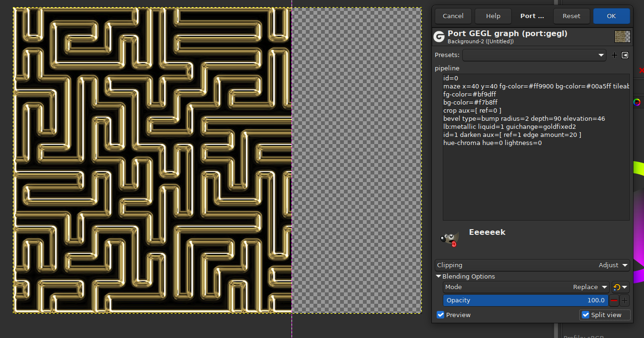Image resolution: width=644 pixels, height=338 pixels.
Task: Click the 'Eeeeeek' error message text
Action: [x=487, y=232]
